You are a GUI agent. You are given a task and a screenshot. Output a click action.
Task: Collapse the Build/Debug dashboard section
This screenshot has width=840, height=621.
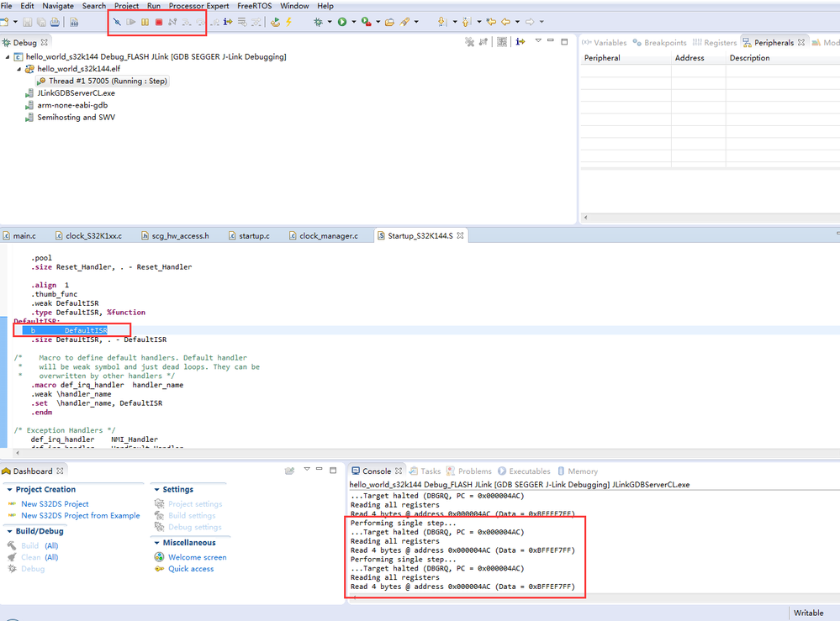(x=9, y=531)
